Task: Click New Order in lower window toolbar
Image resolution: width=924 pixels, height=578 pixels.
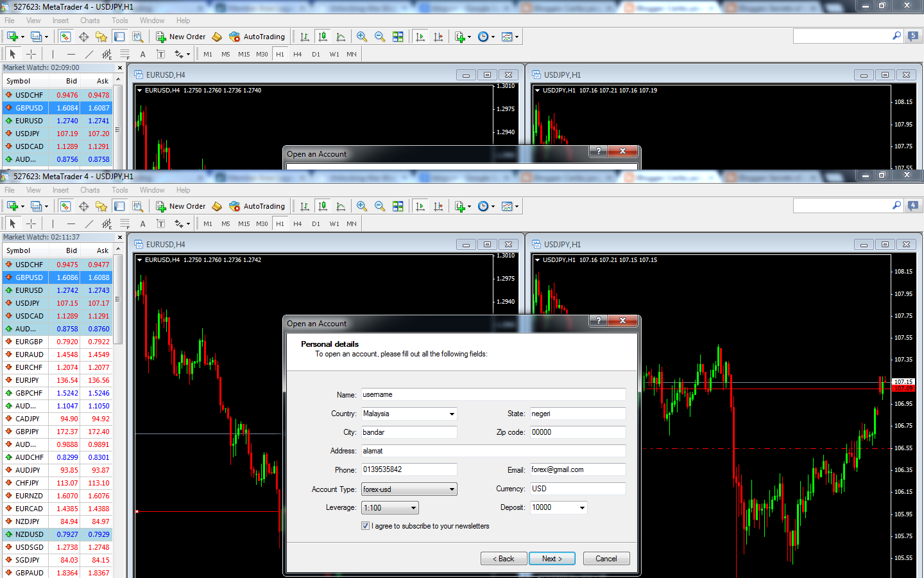Action: point(181,206)
